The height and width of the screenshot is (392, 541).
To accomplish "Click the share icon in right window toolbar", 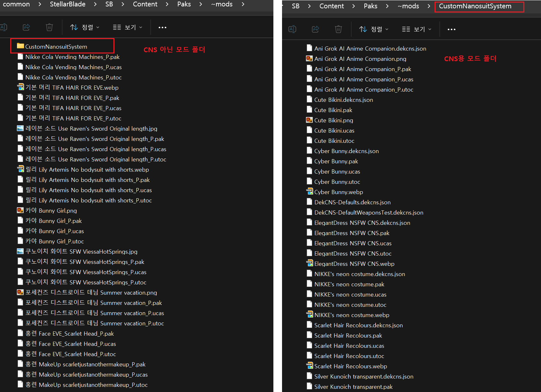I will click(315, 29).
